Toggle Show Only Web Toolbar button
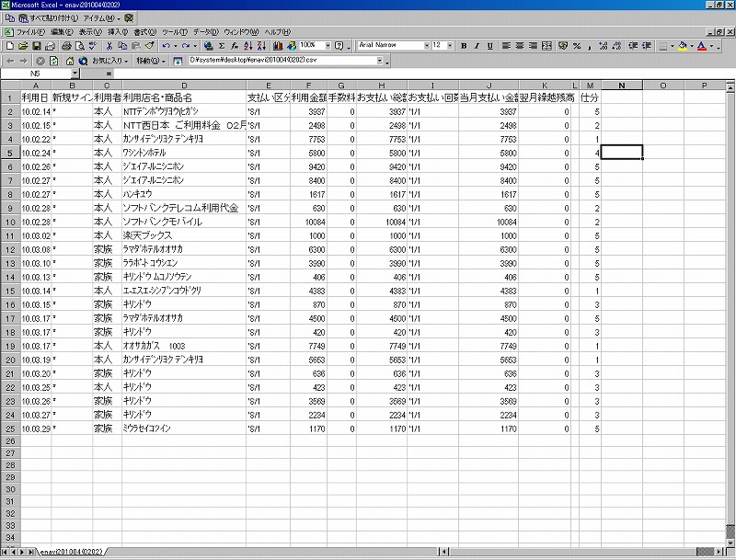Screen dimensions: 736x560 click(178, 61)
